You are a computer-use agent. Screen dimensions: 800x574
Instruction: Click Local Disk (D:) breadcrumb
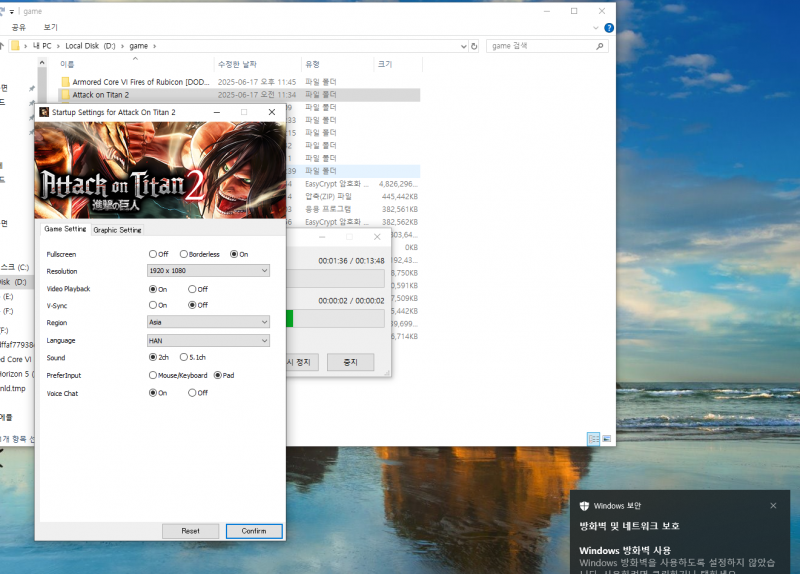(x=90, y=46)
